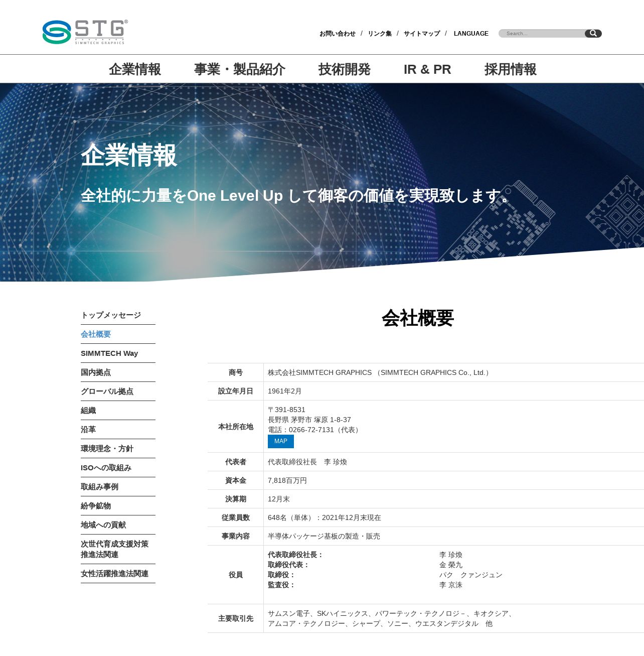
Task: Click the 1961年2月 value
Action: point(285,391)
